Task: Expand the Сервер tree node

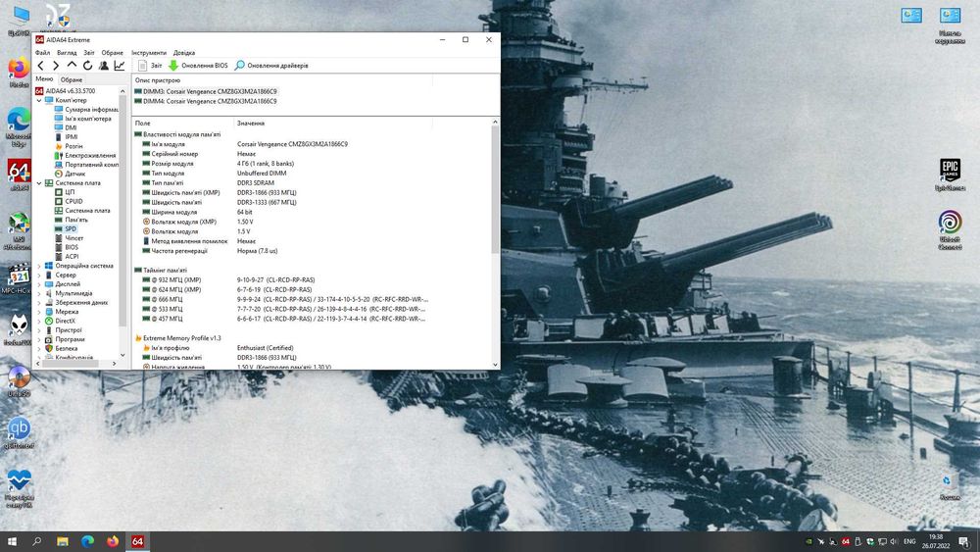Action: pyautogui.click(x=39, y=276)
